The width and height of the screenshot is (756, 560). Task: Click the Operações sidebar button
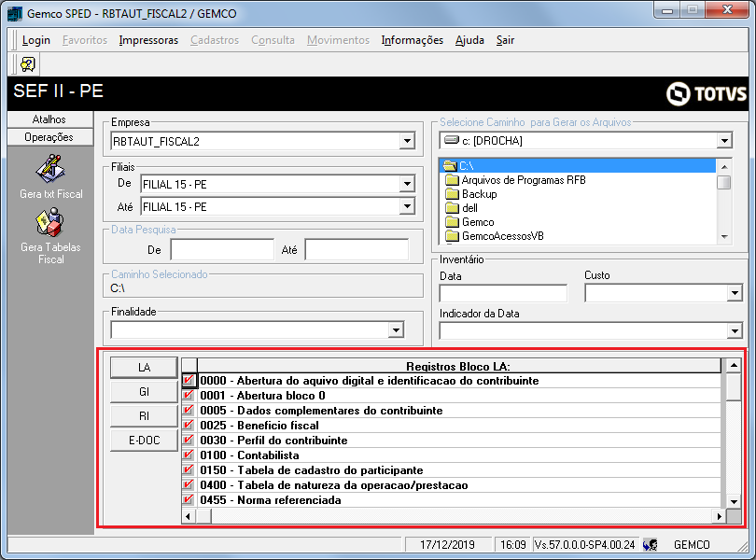[x=50, y=137]
